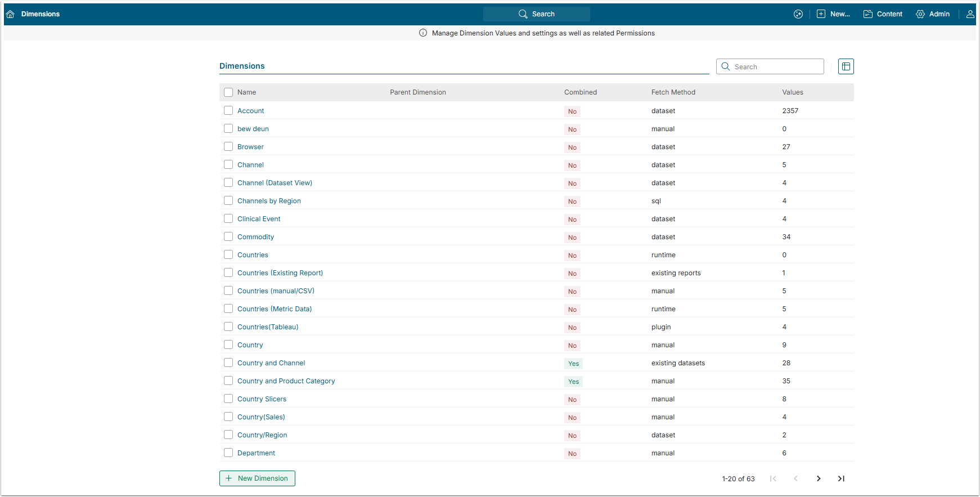Open table column settings icon
The height and width of the screenshot is (497, 980).
[x=846, y=66]
